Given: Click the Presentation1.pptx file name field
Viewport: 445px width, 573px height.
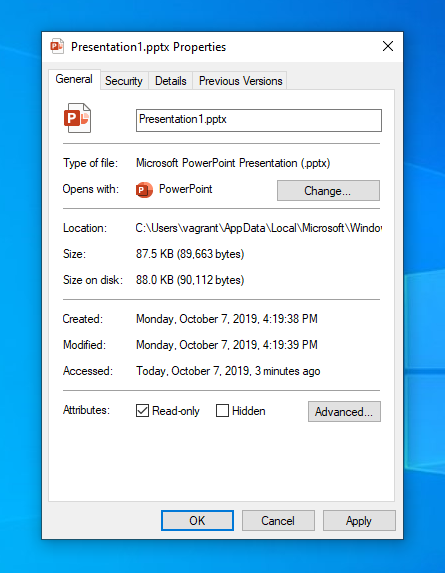Looking at the screenshot, I should coord(259,120).
